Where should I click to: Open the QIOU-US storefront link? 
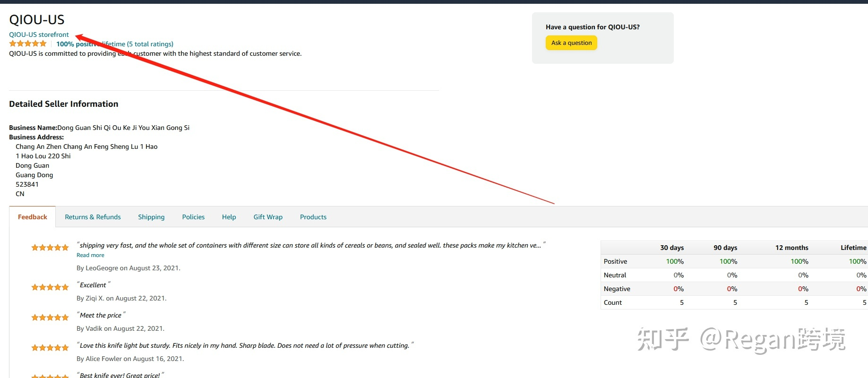(39, 34)
